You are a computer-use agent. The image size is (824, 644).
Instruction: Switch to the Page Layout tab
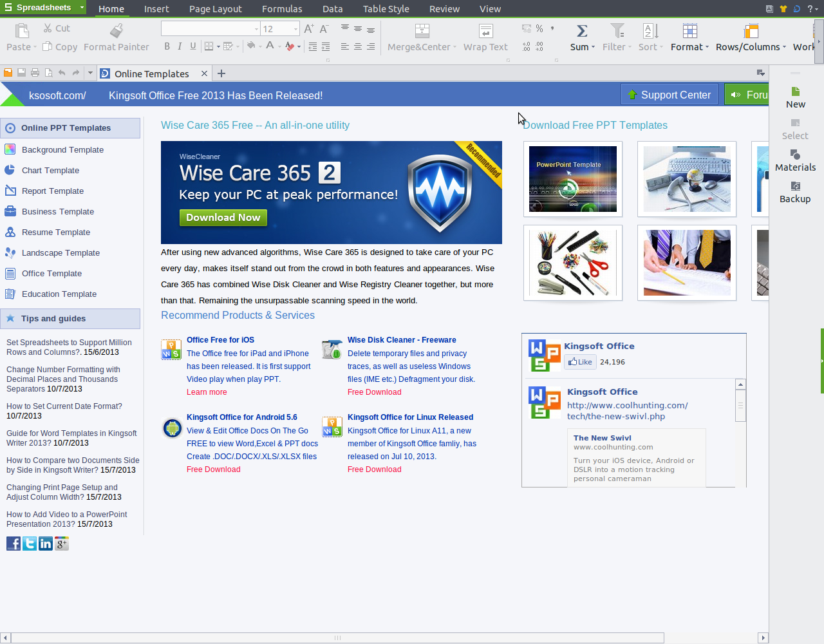[x=215, y=9]
